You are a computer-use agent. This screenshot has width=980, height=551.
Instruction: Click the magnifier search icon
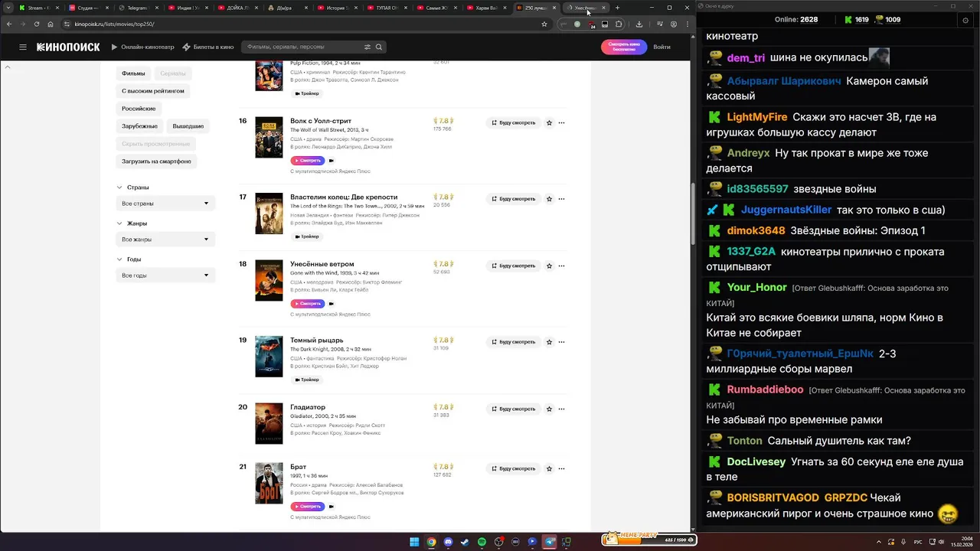point(380,47)
